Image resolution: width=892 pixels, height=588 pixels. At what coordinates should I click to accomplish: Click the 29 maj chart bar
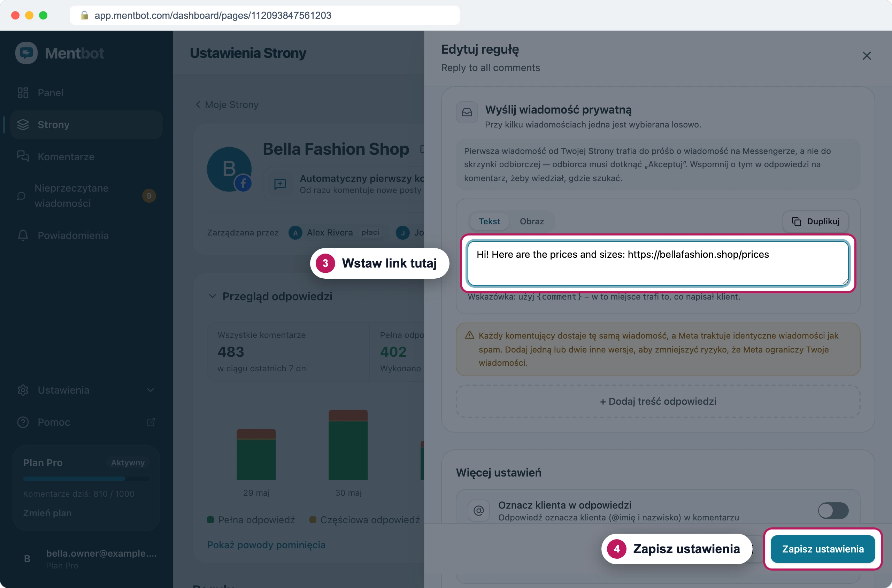tap(256, 454)
